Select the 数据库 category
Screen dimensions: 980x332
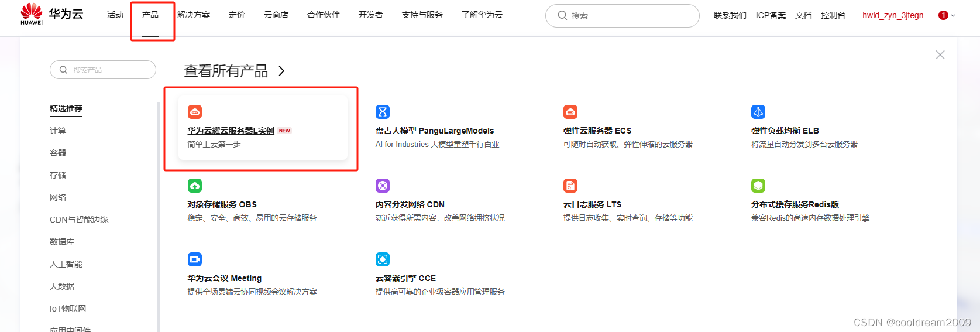(62, 242)
